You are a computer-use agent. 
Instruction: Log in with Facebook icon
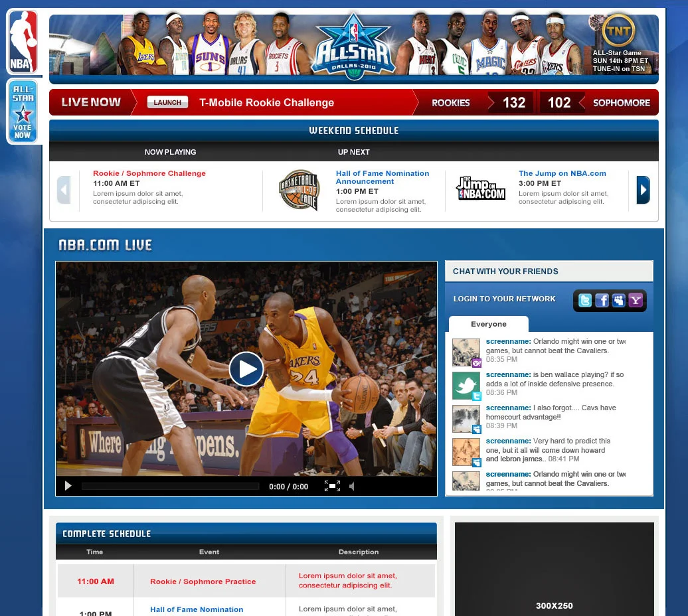(602, 300)
